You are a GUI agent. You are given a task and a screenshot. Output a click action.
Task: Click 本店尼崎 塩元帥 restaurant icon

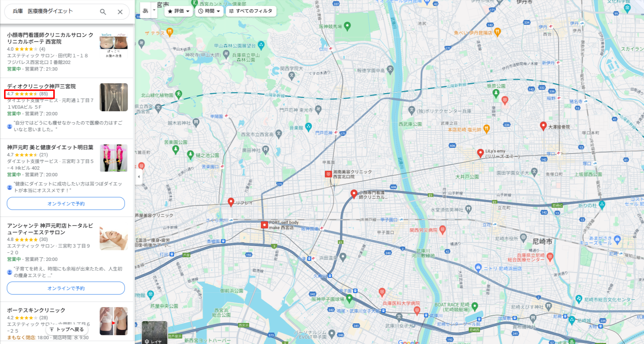pos(487,129)
